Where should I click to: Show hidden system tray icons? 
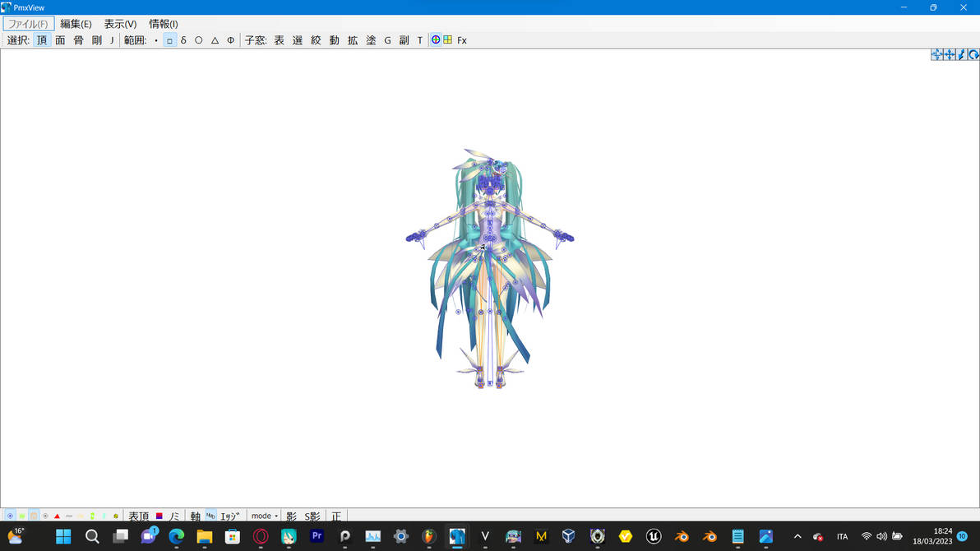[x=797, y=537]
